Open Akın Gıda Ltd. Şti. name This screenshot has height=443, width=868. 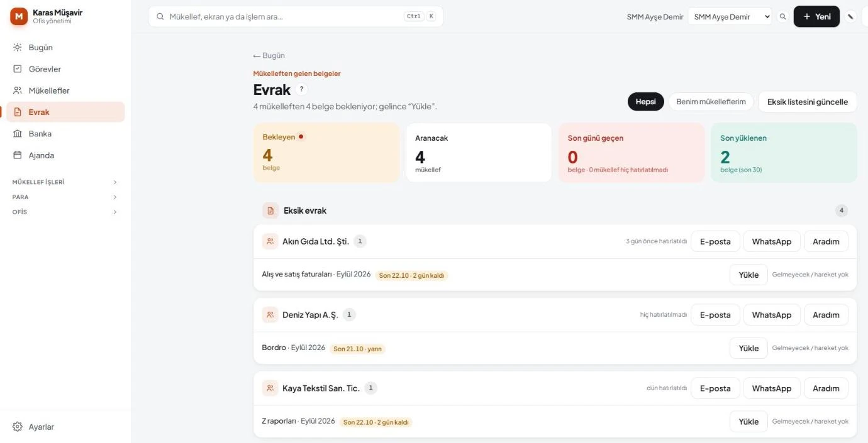tap(316, 241)
